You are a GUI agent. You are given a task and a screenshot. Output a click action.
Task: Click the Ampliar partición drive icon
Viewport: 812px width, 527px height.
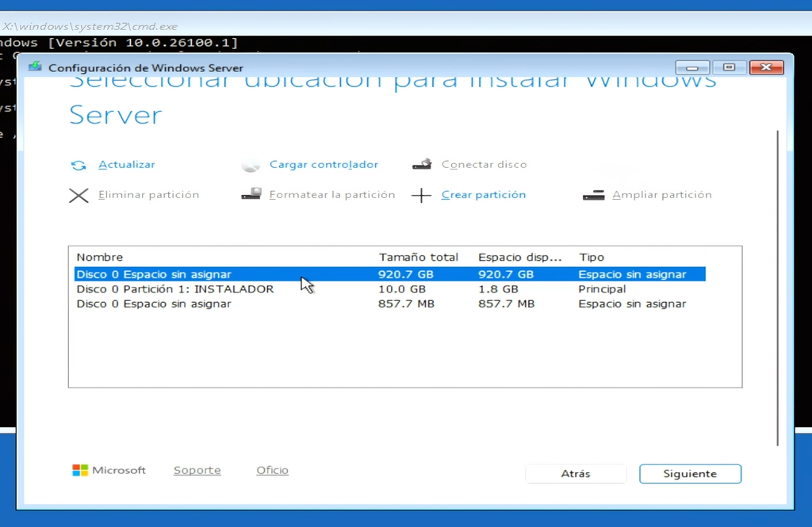593,195
